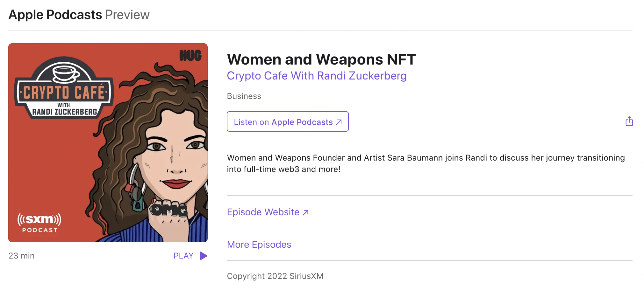
Task: Open the More Episodes link
Action: (x=259, y=244)
